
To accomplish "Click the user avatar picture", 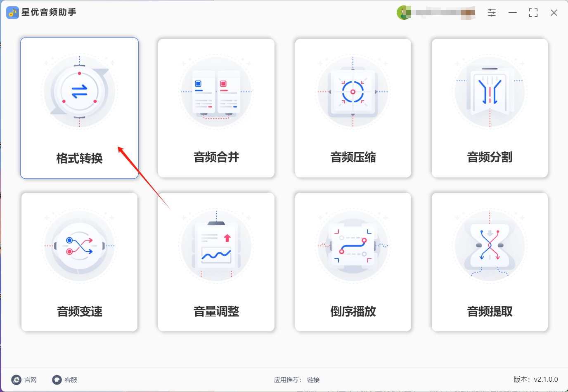I will (404, 13).
